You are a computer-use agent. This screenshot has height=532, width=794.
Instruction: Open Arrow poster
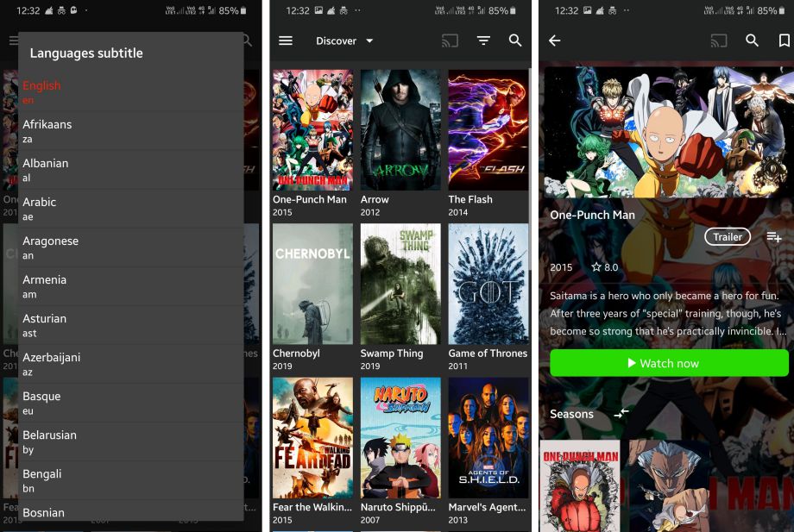coord(400,130)
